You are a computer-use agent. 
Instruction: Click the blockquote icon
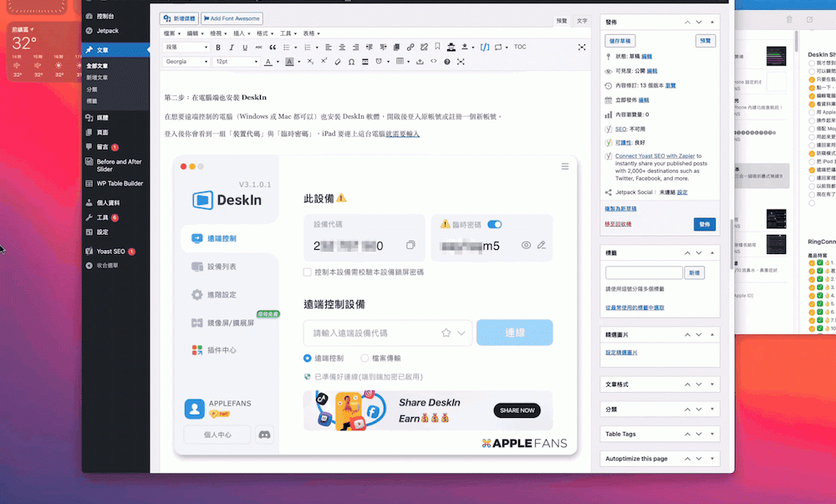[x=273, y=47]
